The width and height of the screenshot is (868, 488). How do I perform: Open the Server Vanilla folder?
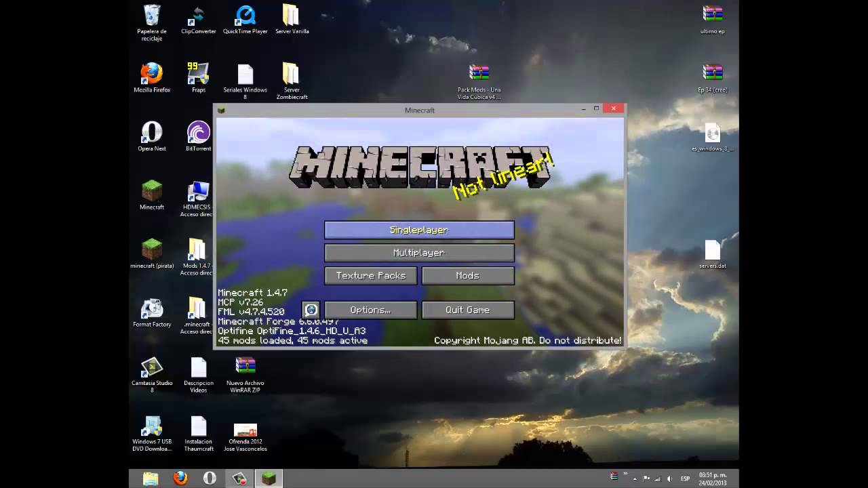point(292,20)
